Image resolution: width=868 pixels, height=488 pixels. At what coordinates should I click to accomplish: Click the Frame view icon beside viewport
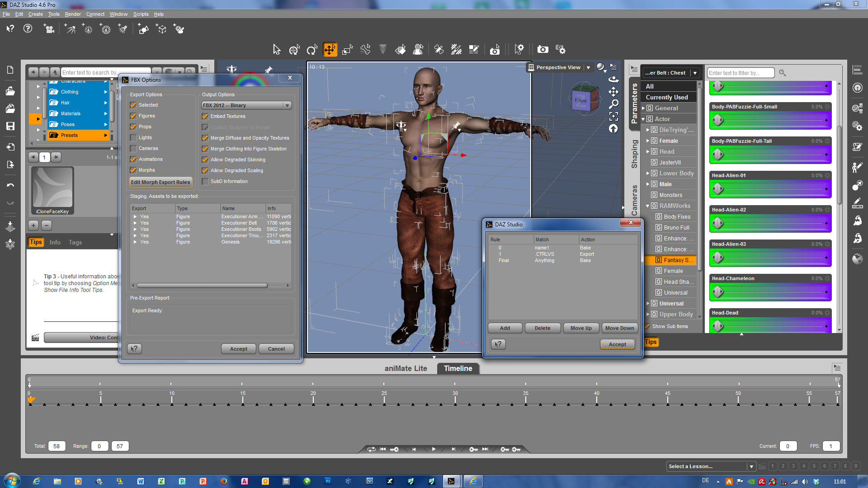613,116
